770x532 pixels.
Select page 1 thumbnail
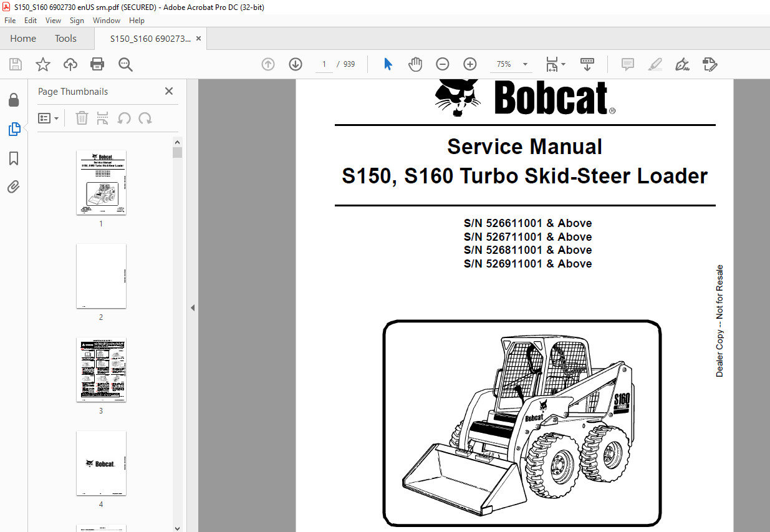(x=101, y=182)
